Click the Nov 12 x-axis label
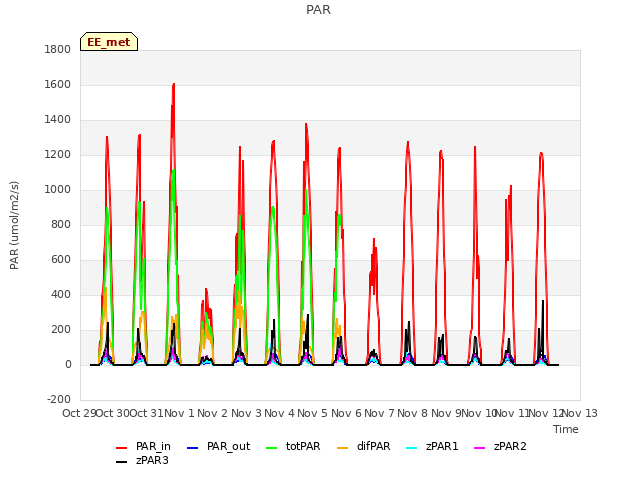 546,413
